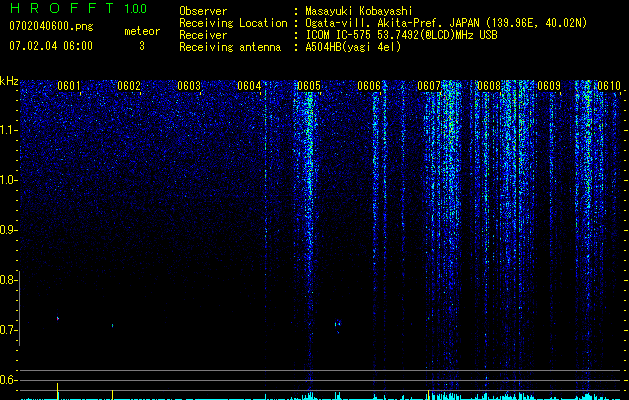This screenshot has height=400, width=629.
Task: Click the Receiver label
Action: (203, 35)
